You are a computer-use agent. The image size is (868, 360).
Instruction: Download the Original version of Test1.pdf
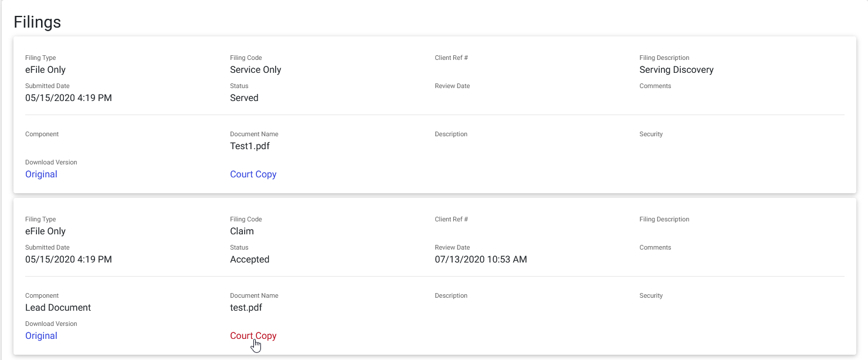pyautogui.click(x=41, y=174)
